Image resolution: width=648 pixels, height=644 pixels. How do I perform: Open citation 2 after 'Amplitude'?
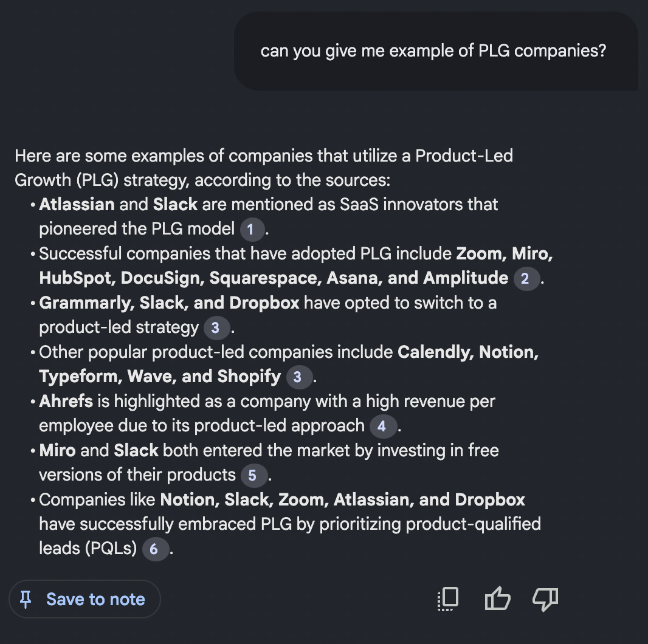(x=525, y=279)
